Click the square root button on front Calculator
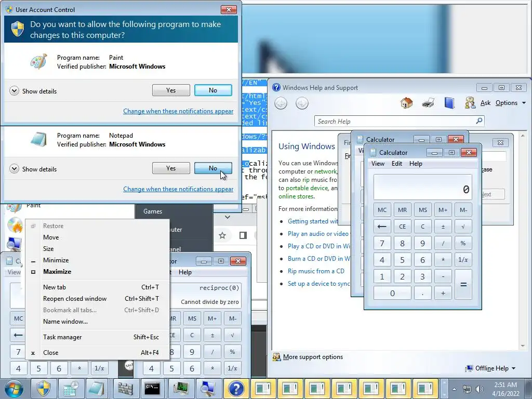Screen dimensions: 532x399 [x=463, y=227]
